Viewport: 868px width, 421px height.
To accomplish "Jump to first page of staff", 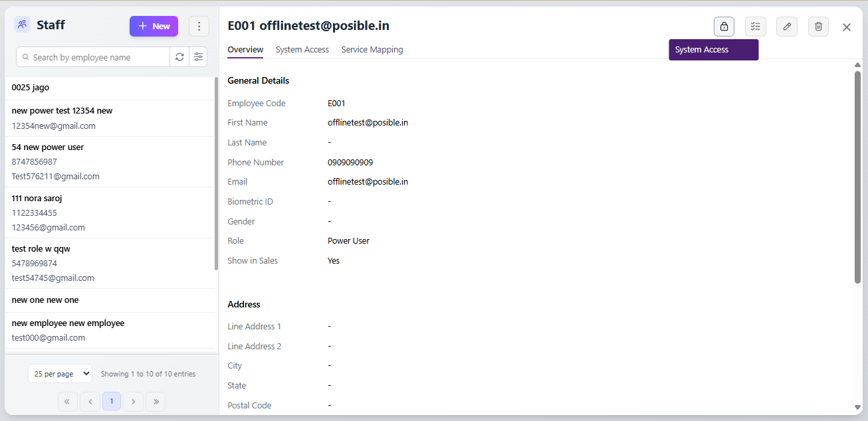I will (x=68, y=402).
